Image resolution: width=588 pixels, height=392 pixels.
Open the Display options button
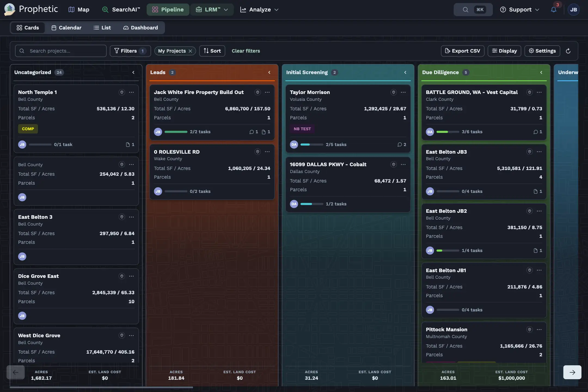[x=504, y=51]
